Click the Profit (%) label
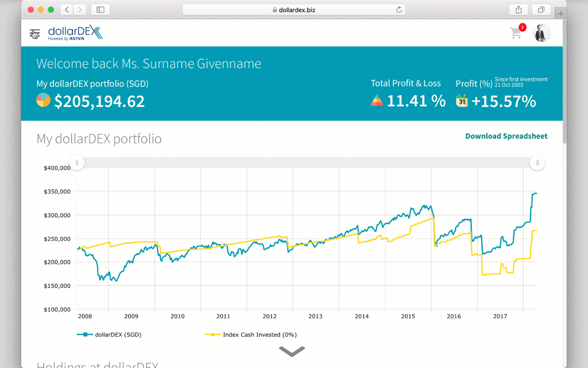Screen dimensions: 588x368 474,84
